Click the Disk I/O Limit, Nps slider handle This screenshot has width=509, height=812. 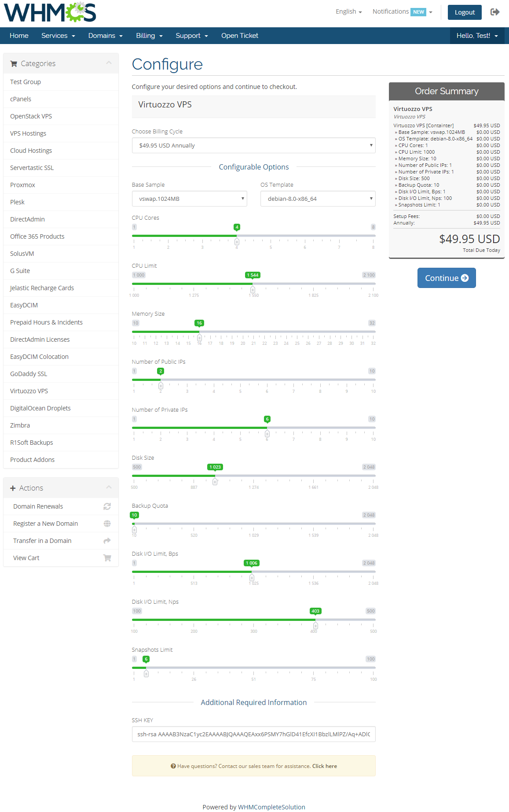click(315, 625)
